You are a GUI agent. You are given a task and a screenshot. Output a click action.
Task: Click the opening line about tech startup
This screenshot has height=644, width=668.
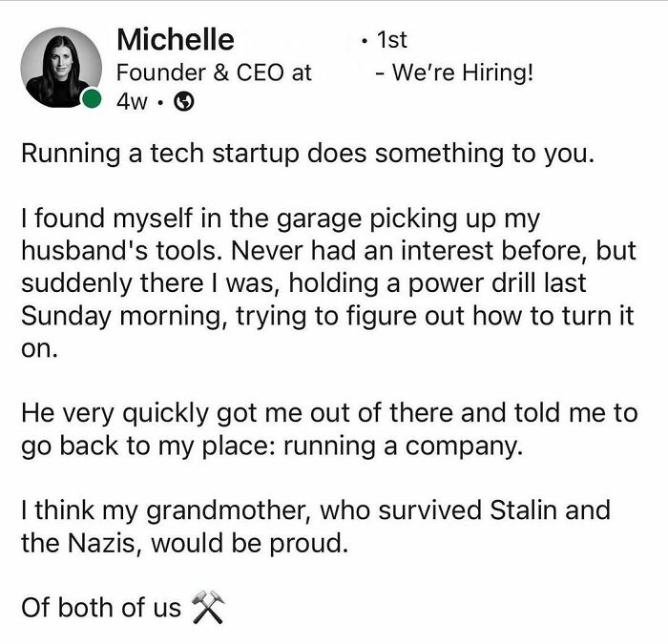coord(307,154)
